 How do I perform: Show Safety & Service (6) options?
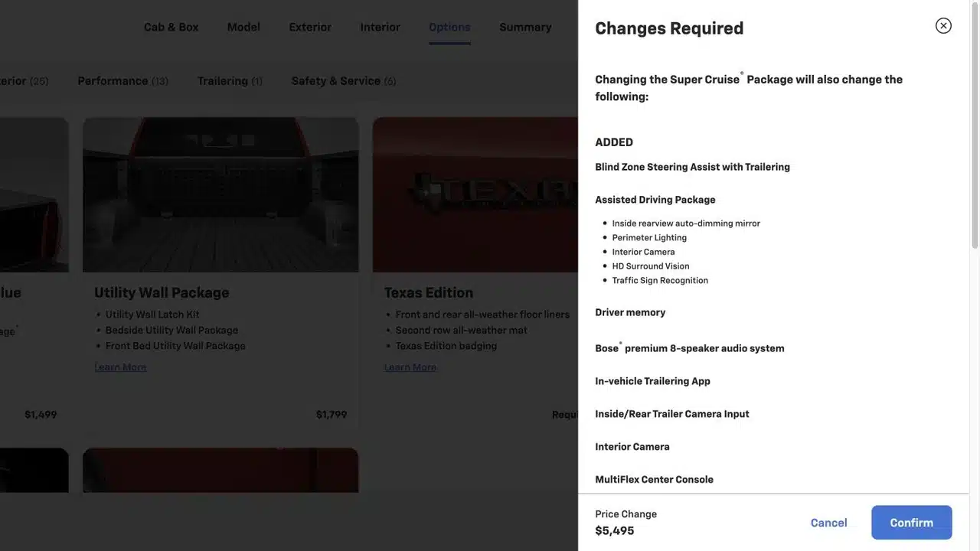344,80
